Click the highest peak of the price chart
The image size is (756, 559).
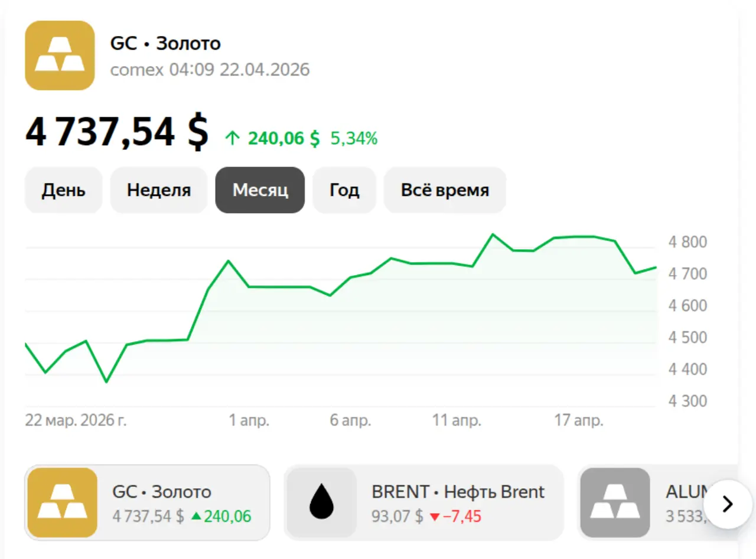coord(494,234)
